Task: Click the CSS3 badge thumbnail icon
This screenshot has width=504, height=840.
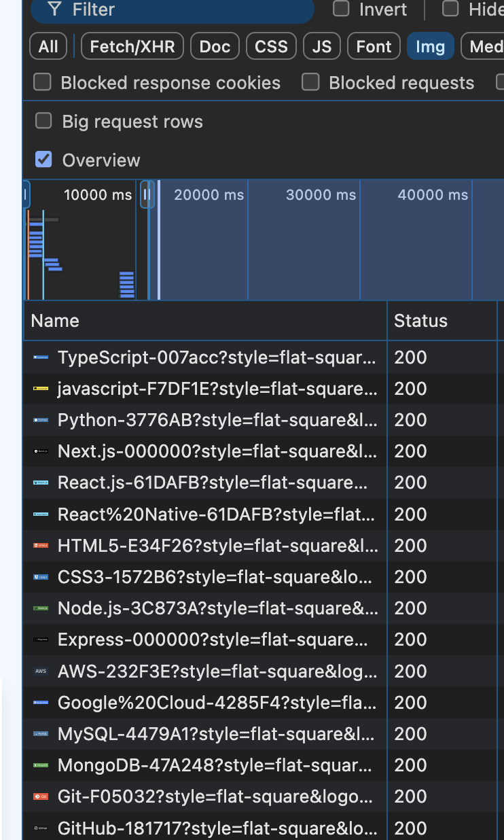Action: [x=41, y=577]
